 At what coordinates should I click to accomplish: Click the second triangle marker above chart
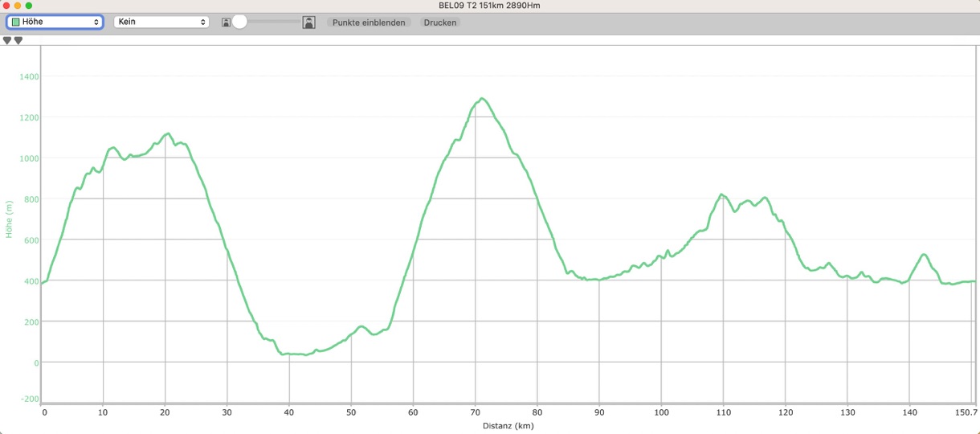click(x=18, y=40)
